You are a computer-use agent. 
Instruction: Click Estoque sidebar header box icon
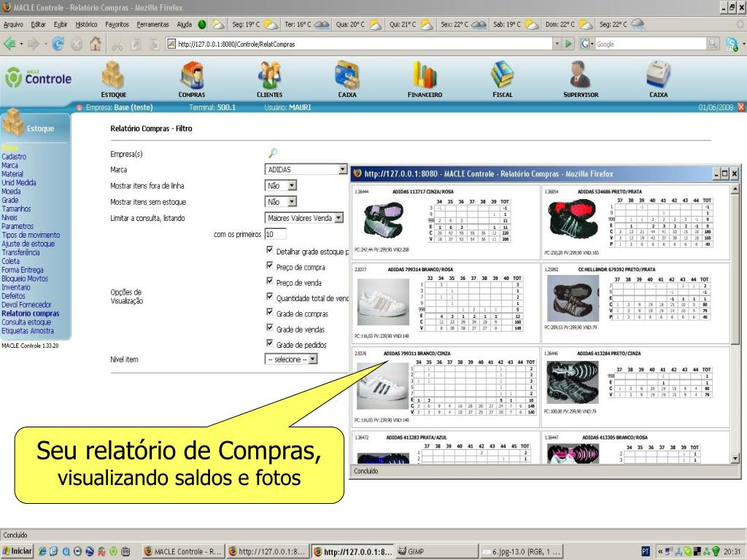[13, 122]
